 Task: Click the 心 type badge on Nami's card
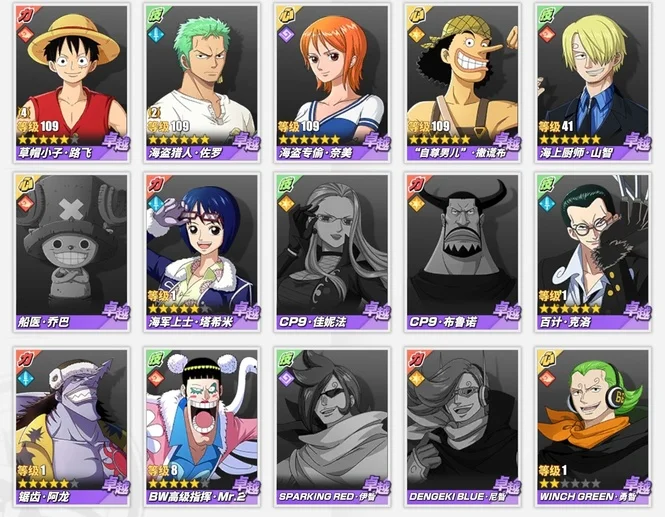286,16
